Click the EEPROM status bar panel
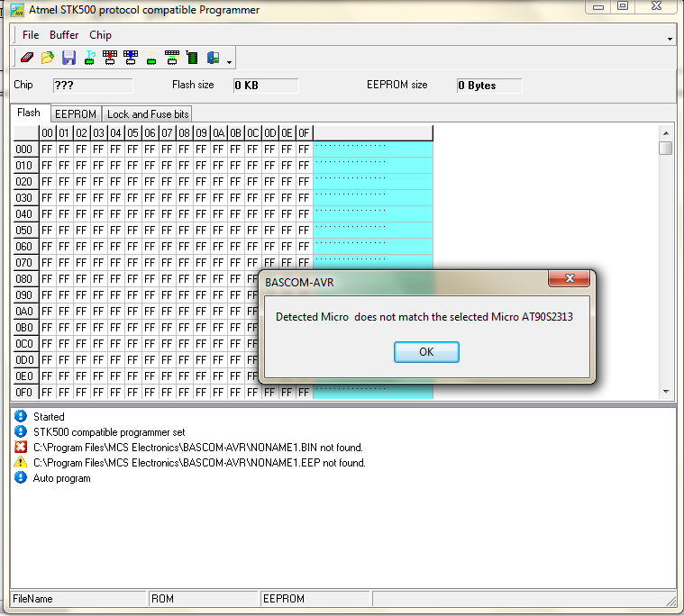The width and height of the screenshot is (684, 616). click(x=315, y=599)
